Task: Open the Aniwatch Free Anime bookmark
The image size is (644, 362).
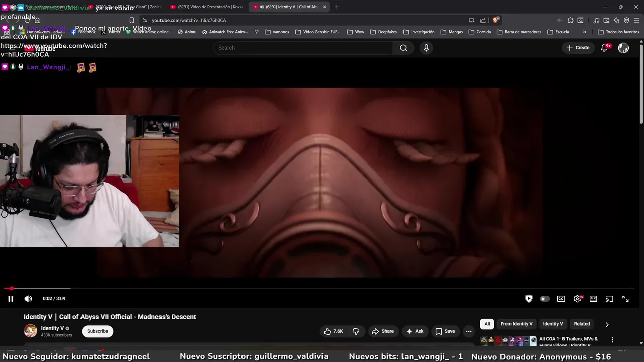Action: coord(225,32)
